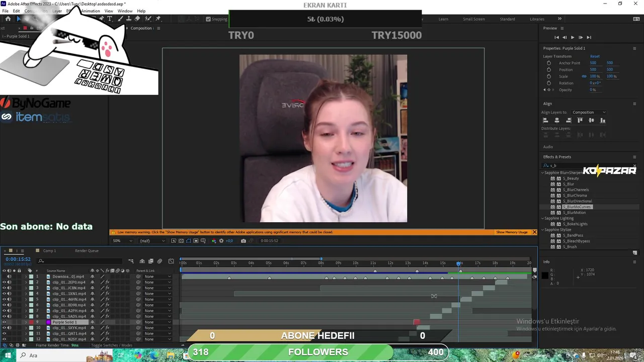Open the (Half) resolution dropdown
644x362 pixels.
[151, 241]
